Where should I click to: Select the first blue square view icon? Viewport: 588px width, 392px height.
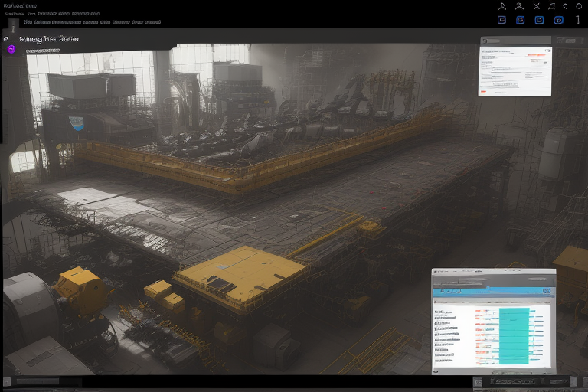coord(502,20)
